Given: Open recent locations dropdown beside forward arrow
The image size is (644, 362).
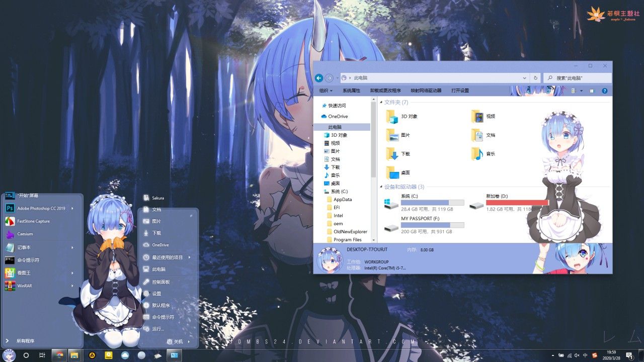Looking at the screenshot, I should [337, 78].
